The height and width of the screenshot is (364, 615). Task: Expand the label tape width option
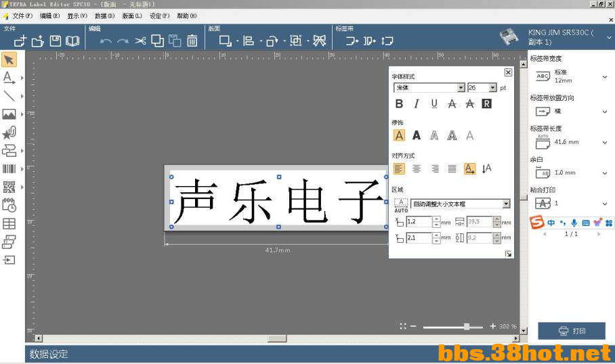click(x=604, y=76)
